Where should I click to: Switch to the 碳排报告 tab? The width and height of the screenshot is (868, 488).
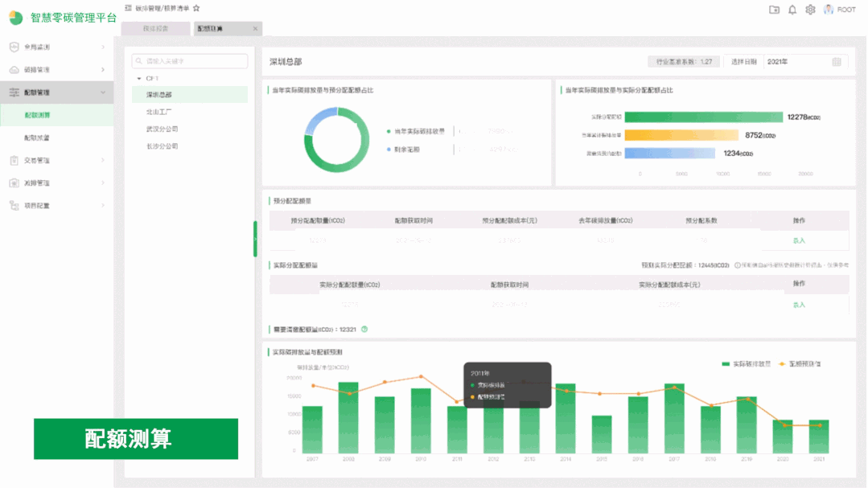coord(155,29)
